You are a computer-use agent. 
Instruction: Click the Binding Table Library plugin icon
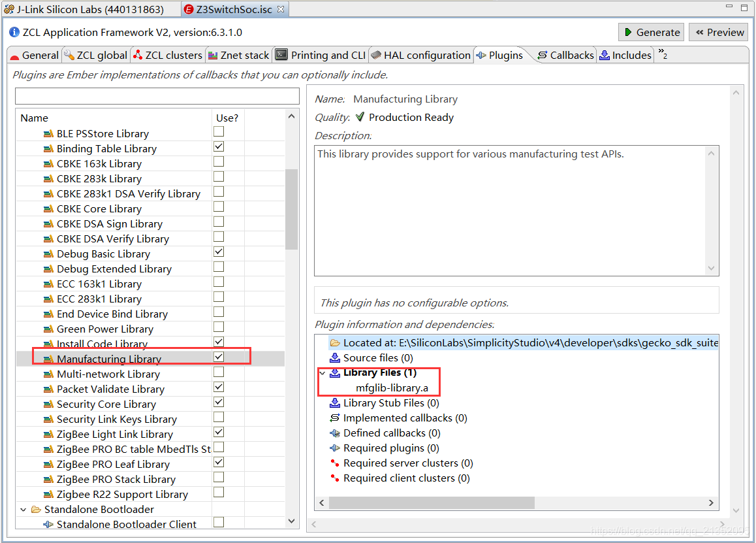[48, 149]
